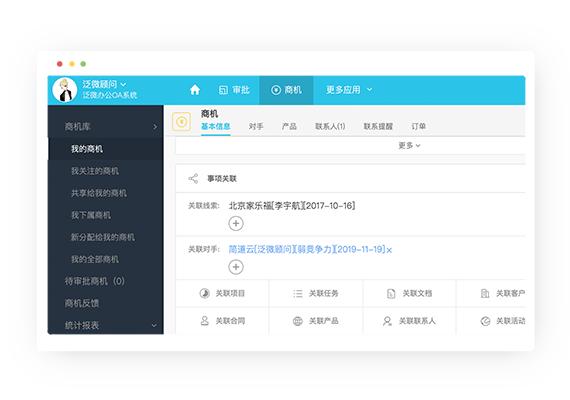
Task: Switch to the 联系人(1) tab
Action: pyautogui.click(x=330, y=127)
